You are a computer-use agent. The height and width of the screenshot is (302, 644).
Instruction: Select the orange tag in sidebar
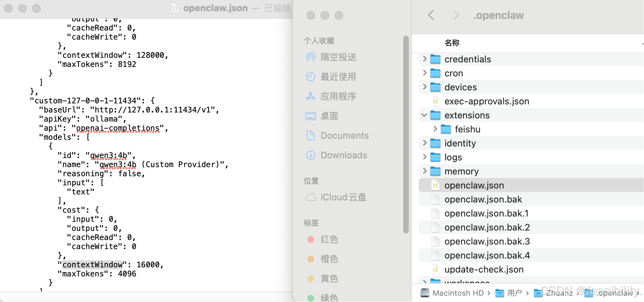pos(310,259)
